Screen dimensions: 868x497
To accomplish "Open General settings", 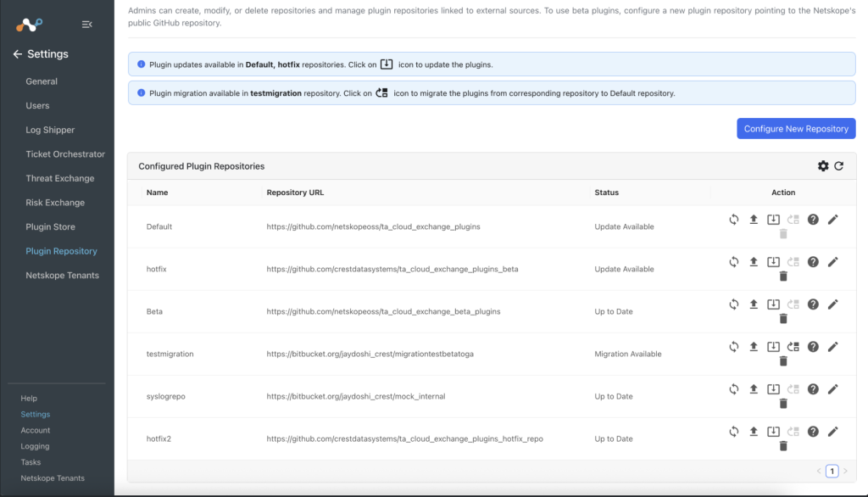I will pyautogui.click(x=42, y=81).
